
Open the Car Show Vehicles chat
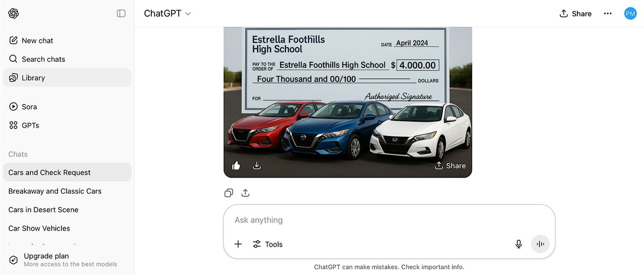(x=67, y=228)
